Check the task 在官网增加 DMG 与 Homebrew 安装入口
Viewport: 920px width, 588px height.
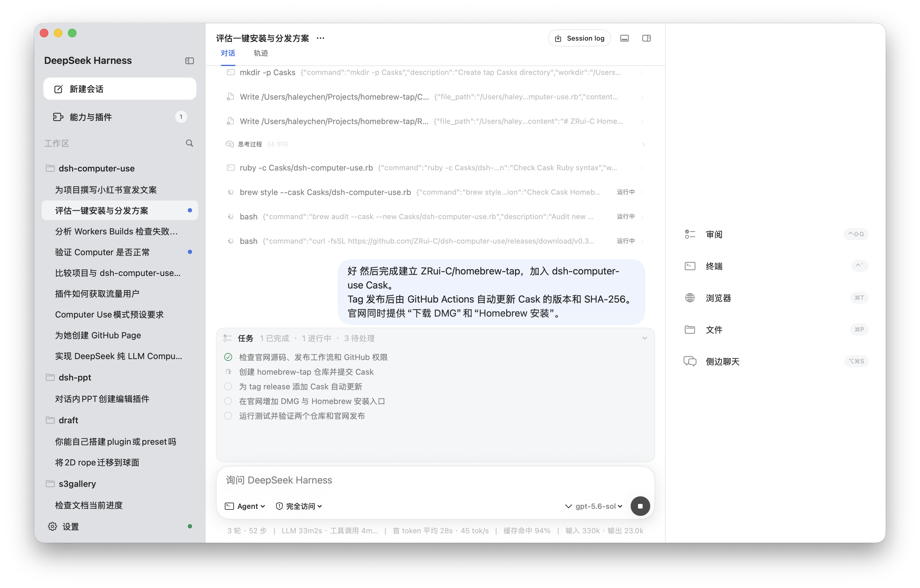228,401
